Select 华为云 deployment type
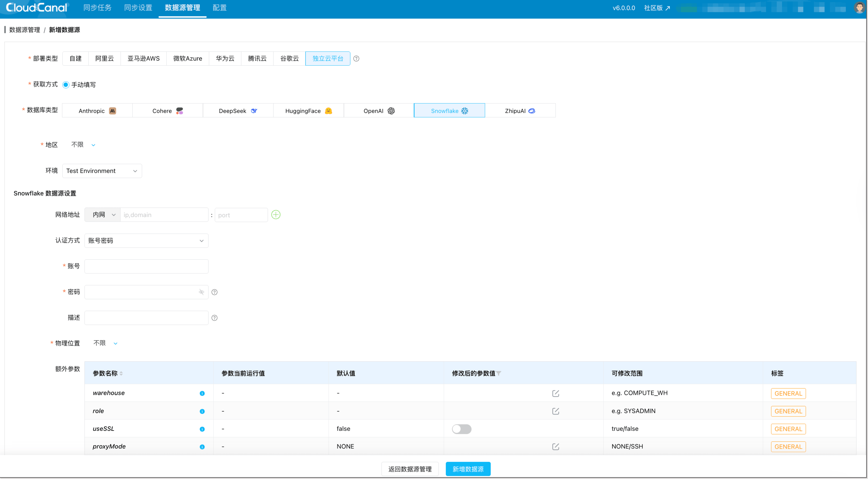 [225, 59]
